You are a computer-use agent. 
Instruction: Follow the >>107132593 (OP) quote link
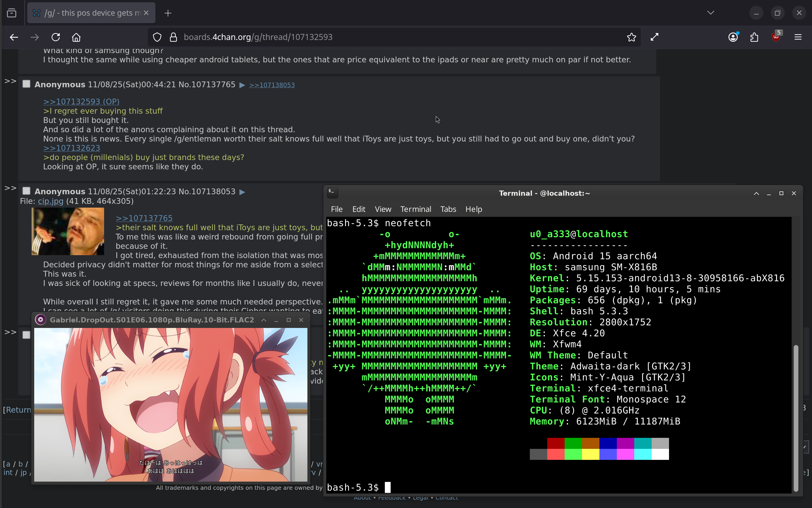click(x=81, y=101)
